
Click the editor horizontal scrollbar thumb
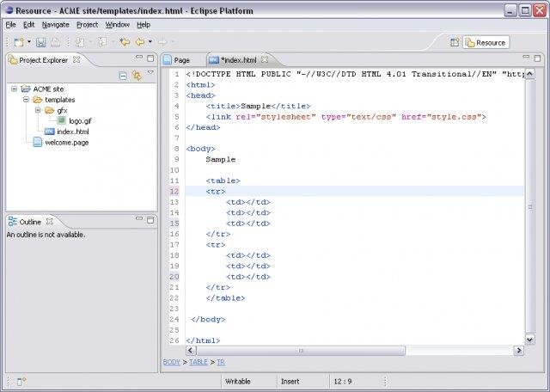click(301, 351)
